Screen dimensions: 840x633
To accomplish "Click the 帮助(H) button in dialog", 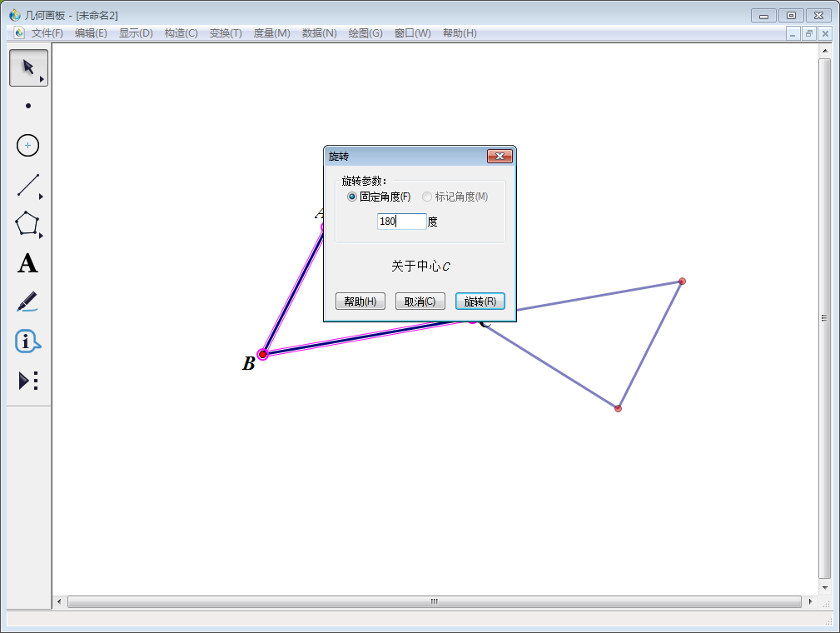I will pos(360,302).
